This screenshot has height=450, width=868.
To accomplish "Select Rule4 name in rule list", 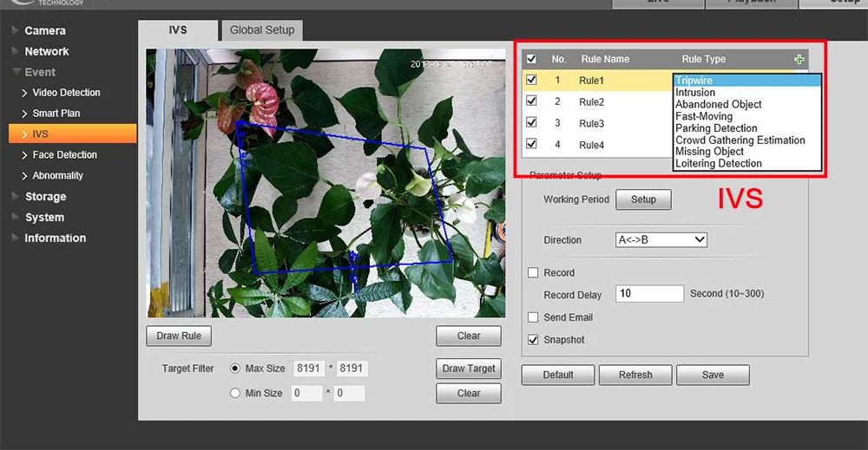I will point(591,146).
